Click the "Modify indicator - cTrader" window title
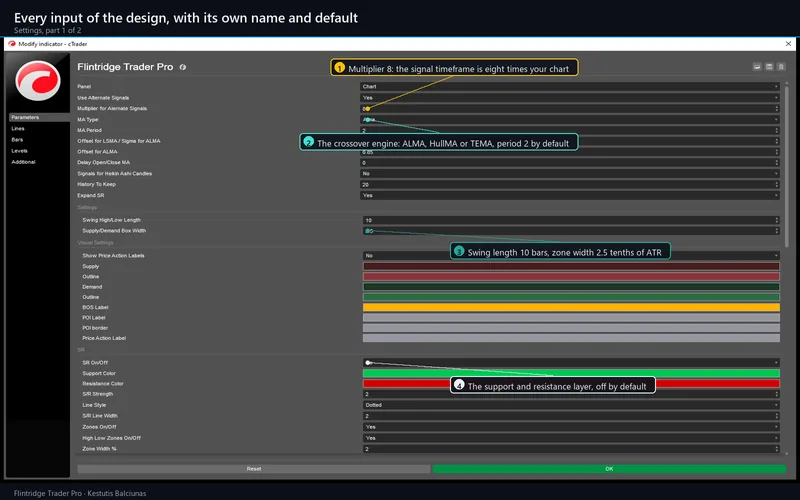Screen dimensions: 800x500 click(53, 44)
